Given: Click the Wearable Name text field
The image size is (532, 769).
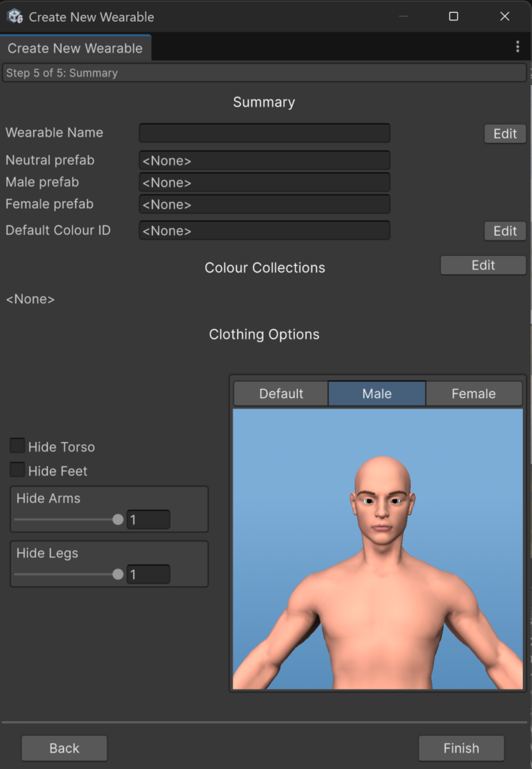Looking at the screenshot, I should pos(264,133).
